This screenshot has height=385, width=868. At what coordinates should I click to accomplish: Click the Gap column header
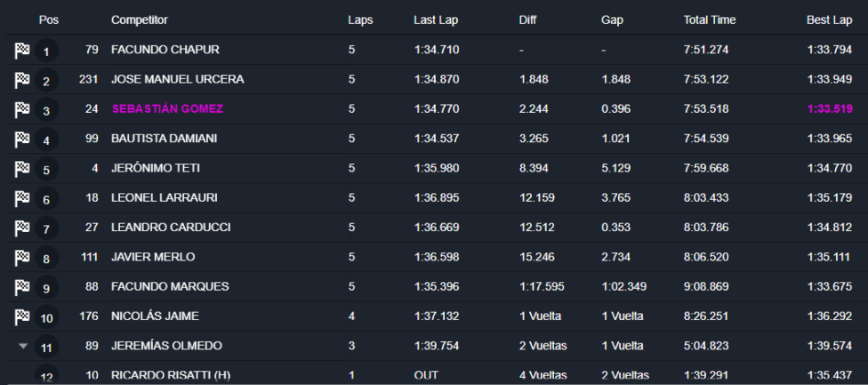[612, 20]
